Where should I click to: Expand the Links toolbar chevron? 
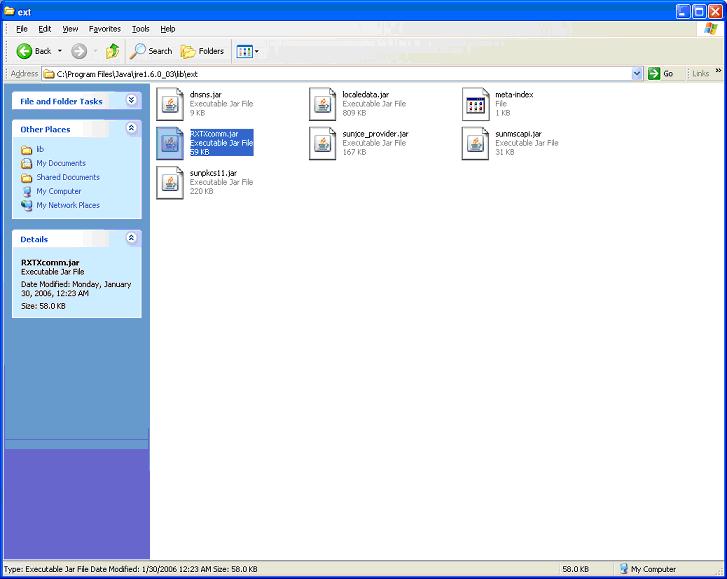coord(718,71)
